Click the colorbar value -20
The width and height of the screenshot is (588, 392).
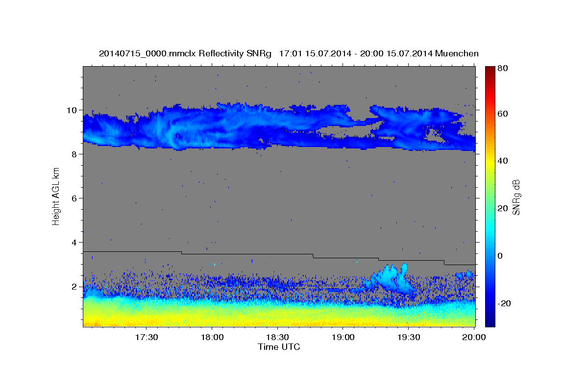pyautogui.click(x=503, y=303)
